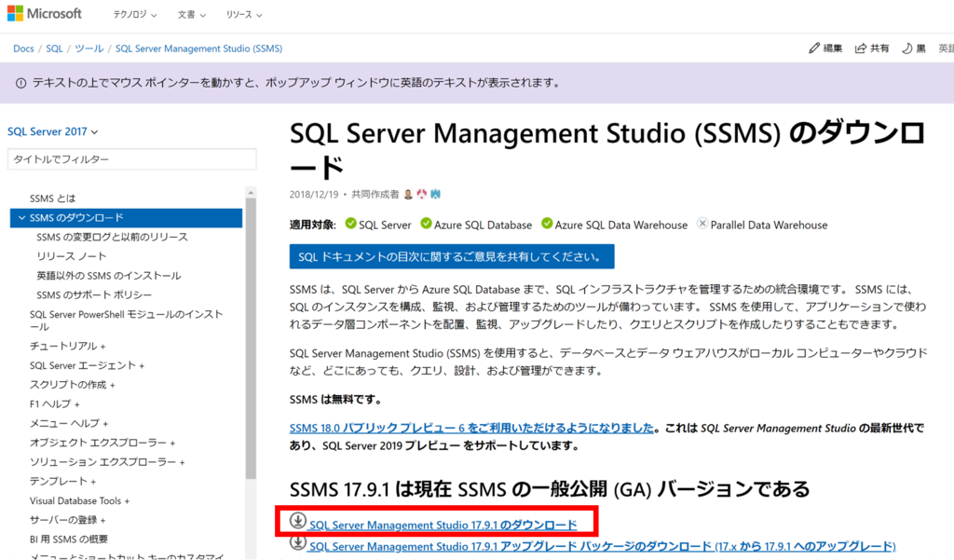Image resolution: width=954 pixels, height=560 pixels.
Task: Open the テクノロジ menu
Action: point(134,15)
